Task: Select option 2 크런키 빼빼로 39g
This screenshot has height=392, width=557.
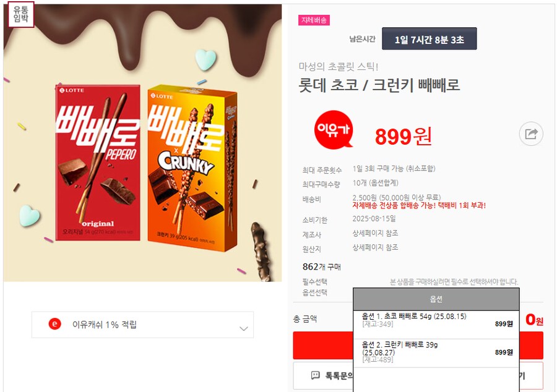Action: tap(436, 352)
